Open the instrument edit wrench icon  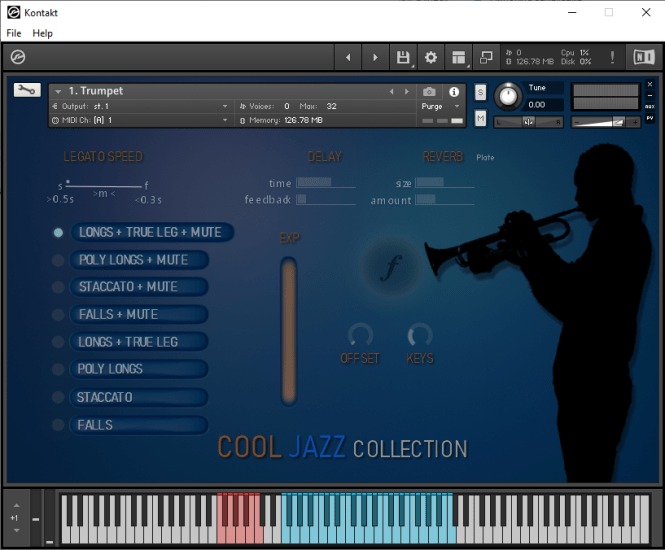point(27,90)
